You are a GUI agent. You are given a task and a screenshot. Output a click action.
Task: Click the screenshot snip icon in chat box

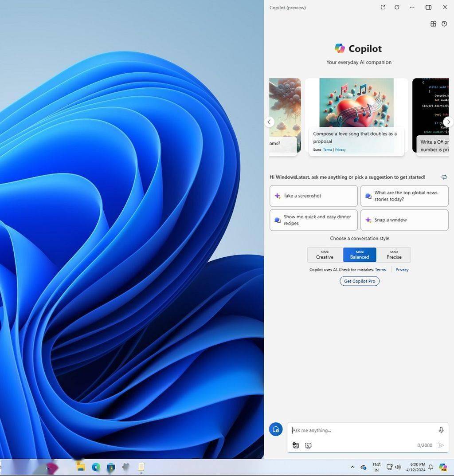[308, 445]
